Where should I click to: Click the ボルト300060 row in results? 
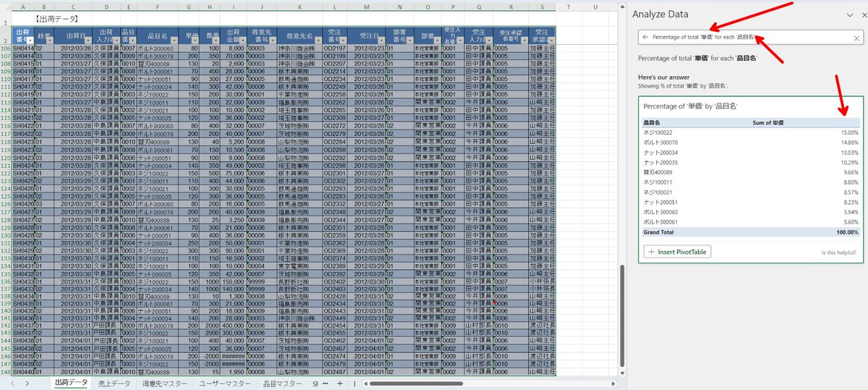coord(751,213)
